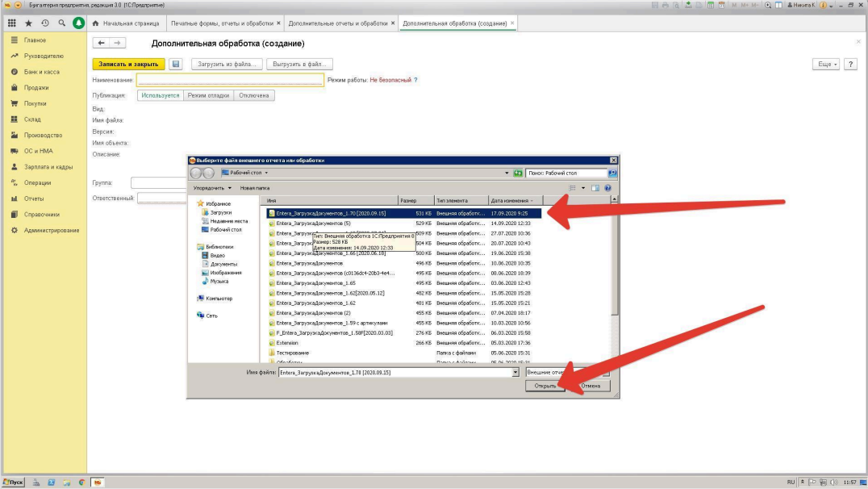Expand the file name combo box arrow
The image size is (868, 489).
tap(515, 372)
